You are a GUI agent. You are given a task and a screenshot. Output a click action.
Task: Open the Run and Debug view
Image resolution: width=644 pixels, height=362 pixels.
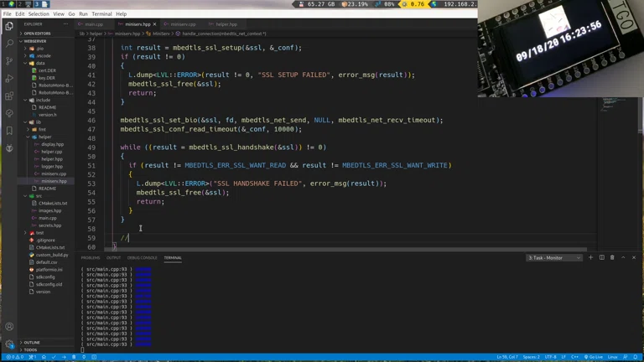click(9, 78)
